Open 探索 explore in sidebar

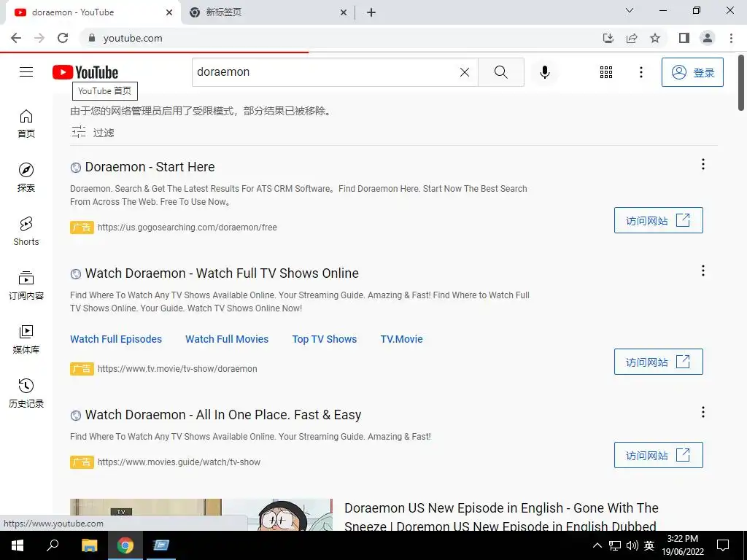point(26,178)
